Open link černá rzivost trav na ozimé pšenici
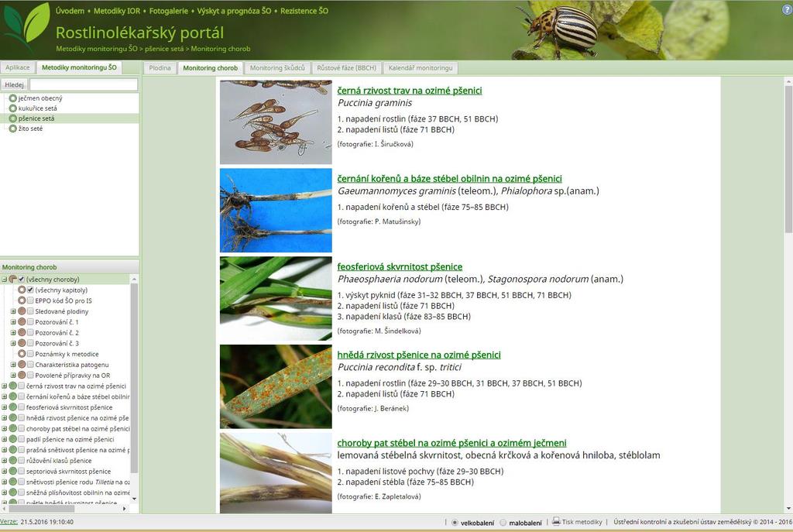Image resolution: width=793 pixels, height=532 pixels. coord(410,91)
